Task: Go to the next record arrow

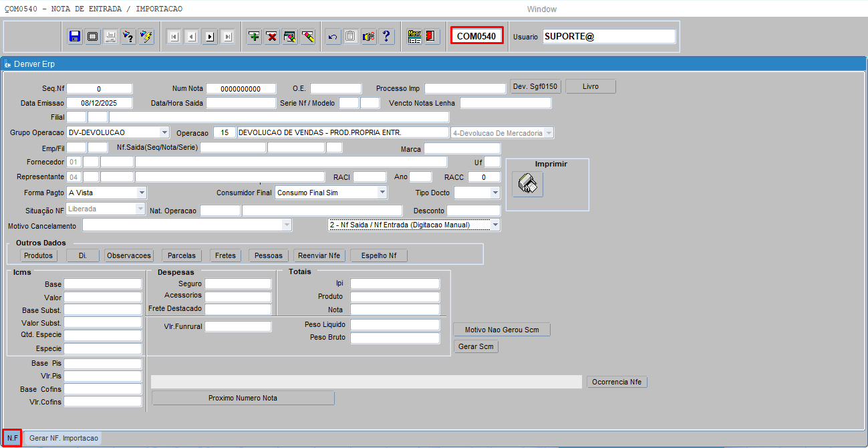Action: (210, 37)
